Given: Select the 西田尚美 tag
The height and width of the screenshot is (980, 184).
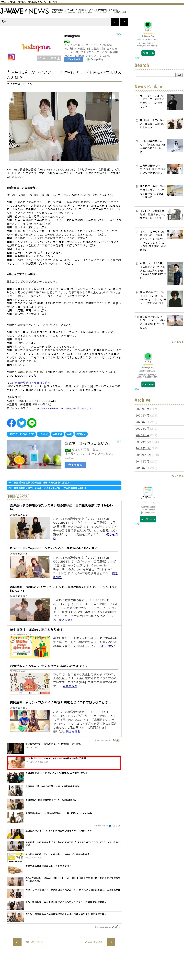Looking at the screenshot, I should tap(81, 434).
